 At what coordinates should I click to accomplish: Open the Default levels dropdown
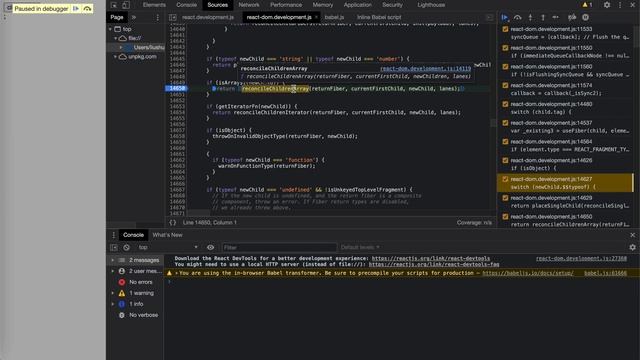[x=360, y=247]
